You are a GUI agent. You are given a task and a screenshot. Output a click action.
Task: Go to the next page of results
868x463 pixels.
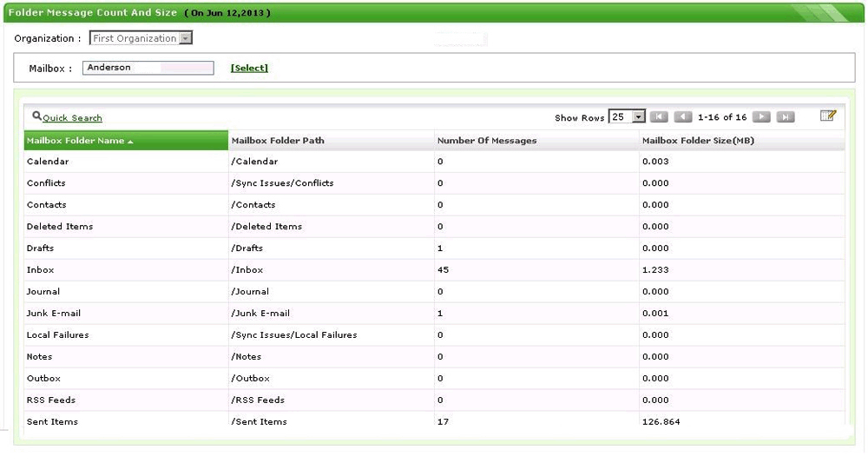[761, 117]
